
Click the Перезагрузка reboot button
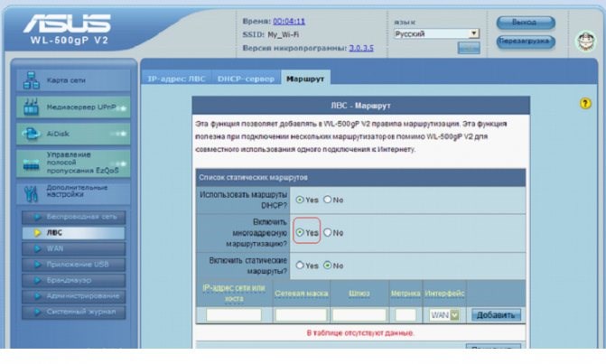tap(526, 41)
